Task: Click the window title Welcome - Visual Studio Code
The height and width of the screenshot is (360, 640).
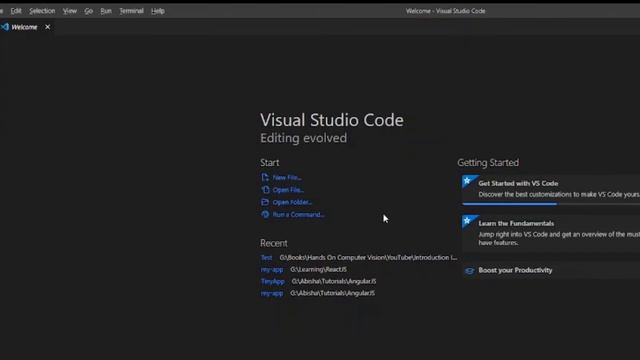Action: click(x=446, y=11)
